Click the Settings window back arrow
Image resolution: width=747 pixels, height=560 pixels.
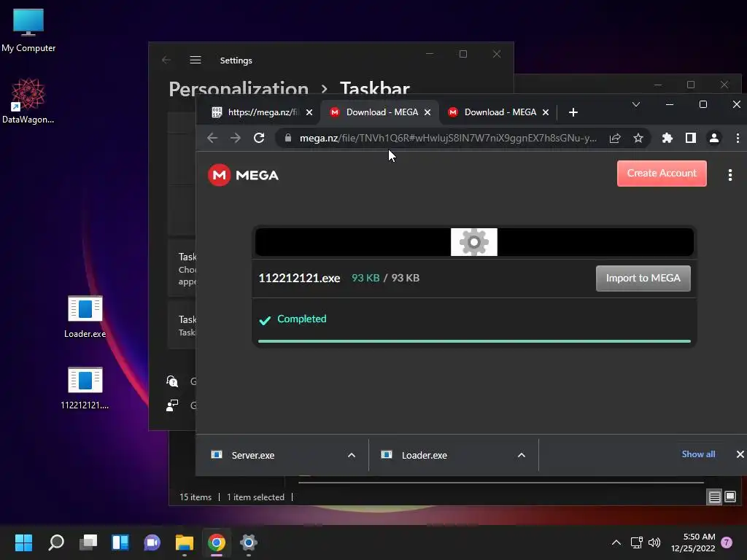(x=166, y=60)
